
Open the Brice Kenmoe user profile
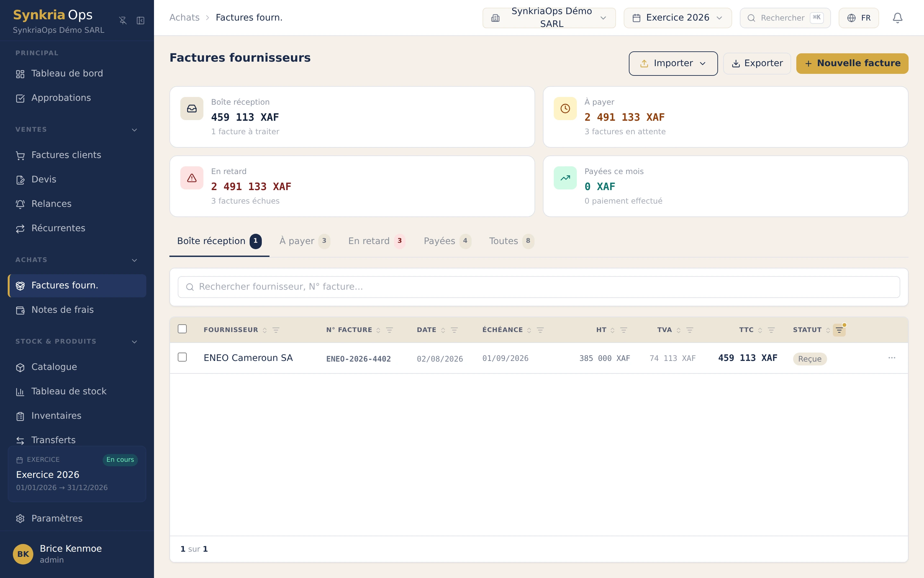pyautogui.click(x=77, y=554)
